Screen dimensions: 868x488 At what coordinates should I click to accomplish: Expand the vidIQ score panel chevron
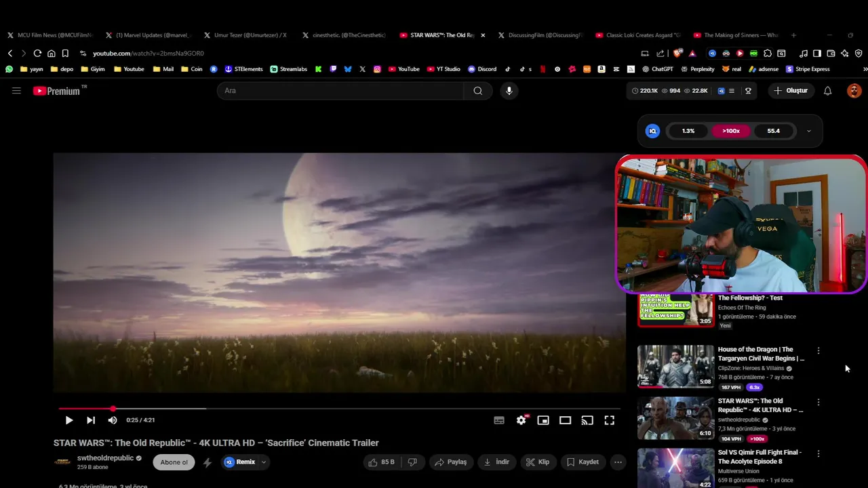pyautogui.click(x=808, y=131)
